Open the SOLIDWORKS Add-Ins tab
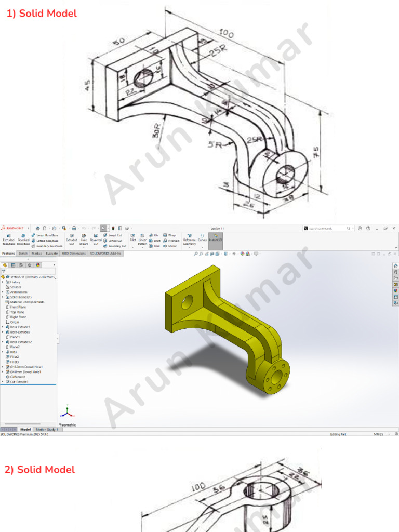The width and height of the screenshot is (399, 532). click(105, 254)
